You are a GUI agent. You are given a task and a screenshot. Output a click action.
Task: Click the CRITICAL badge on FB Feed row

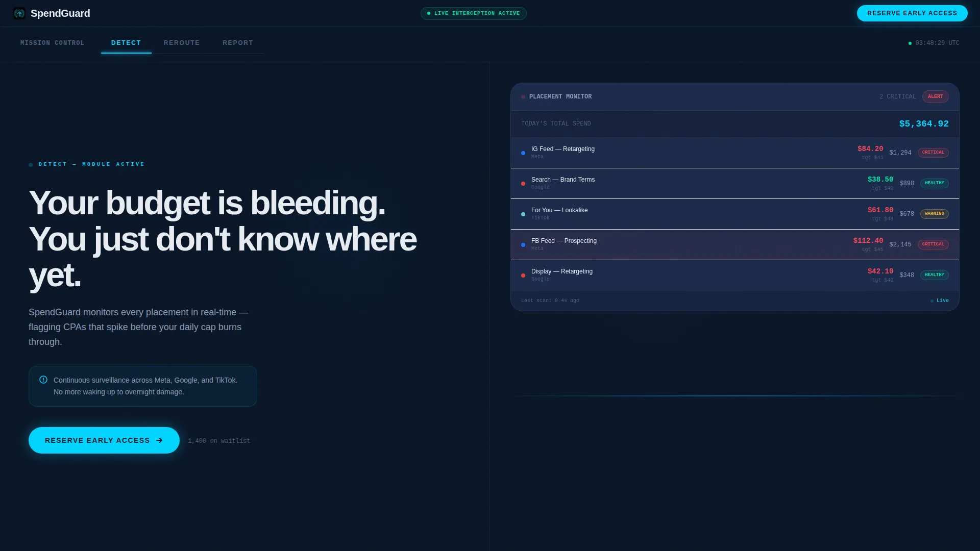(x=933, y=244)
